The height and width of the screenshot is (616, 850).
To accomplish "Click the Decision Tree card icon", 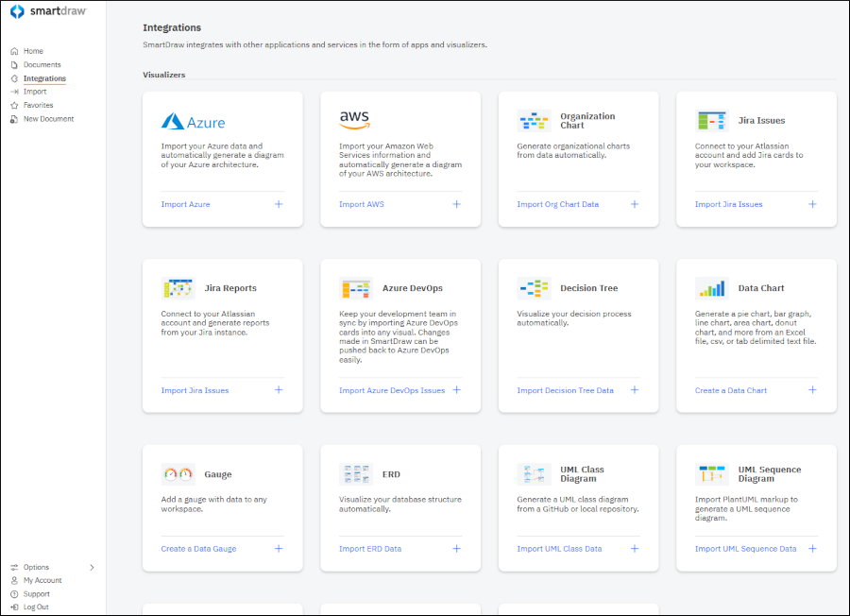I will click(x=534, y=288).
